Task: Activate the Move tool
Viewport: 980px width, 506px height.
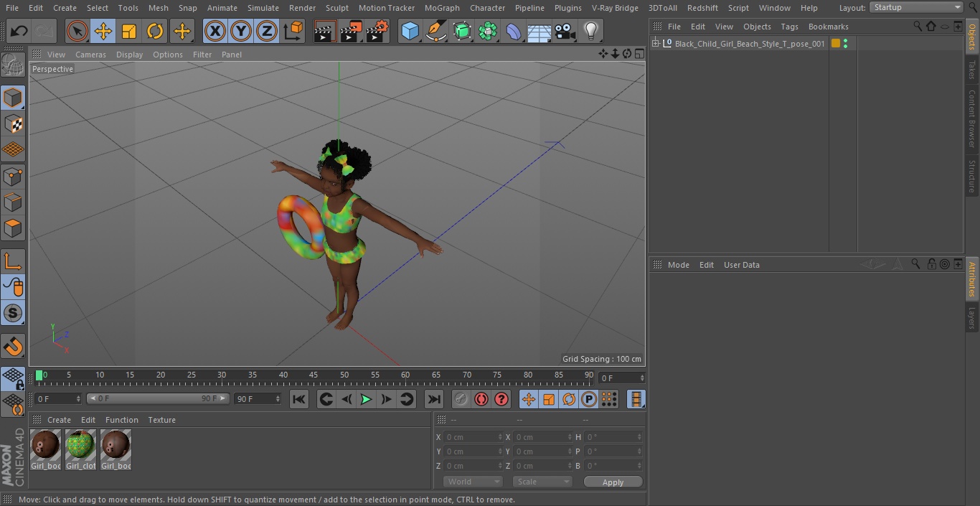Action: [x=103, y=31]
